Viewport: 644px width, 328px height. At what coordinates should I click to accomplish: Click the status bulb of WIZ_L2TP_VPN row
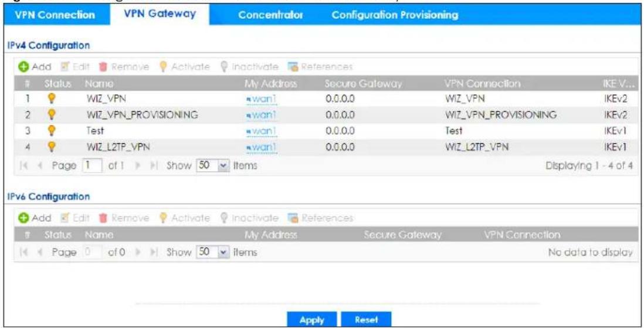(52, 147)
